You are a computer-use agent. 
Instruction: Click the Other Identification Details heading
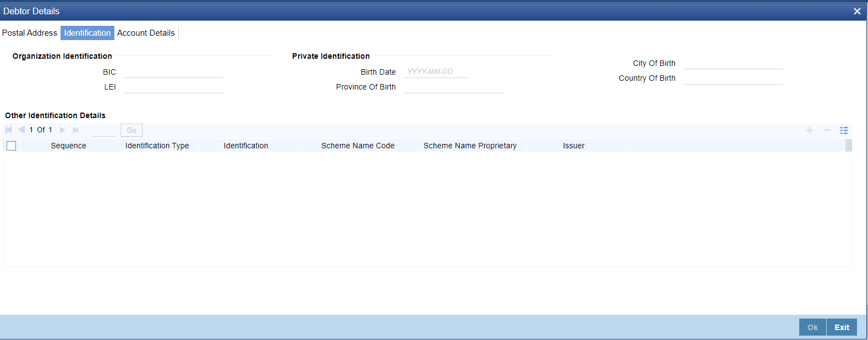(x=55, y=115)
